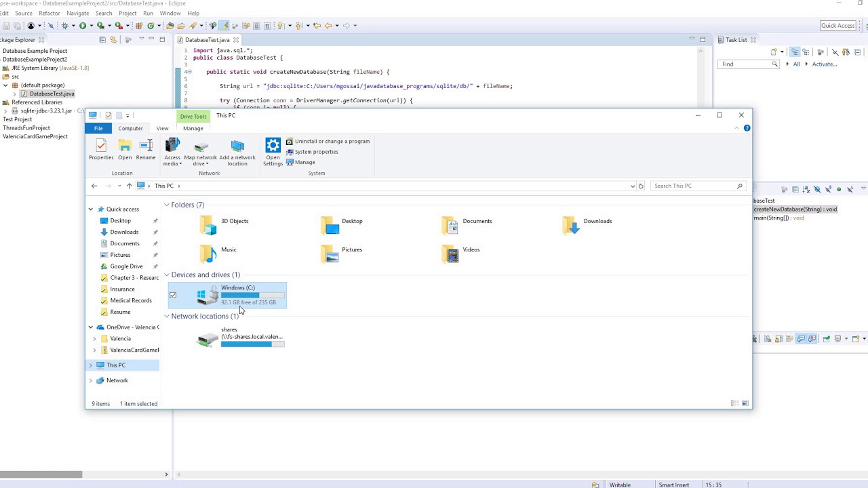Switch to details view button
This screenshot has height=488, width=868.
coord(734,403)
